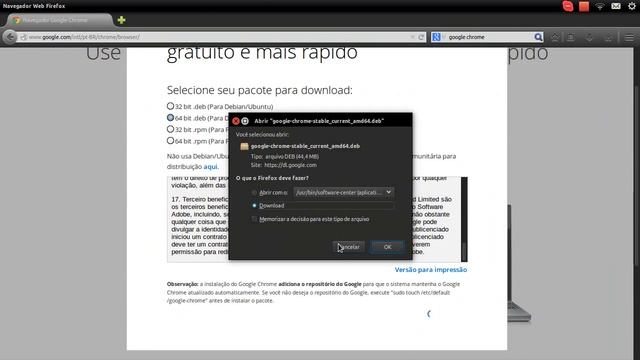Expand the software-center application dropdown
The width and height of the screenshot is (640, 360).
tap(343, 192)
